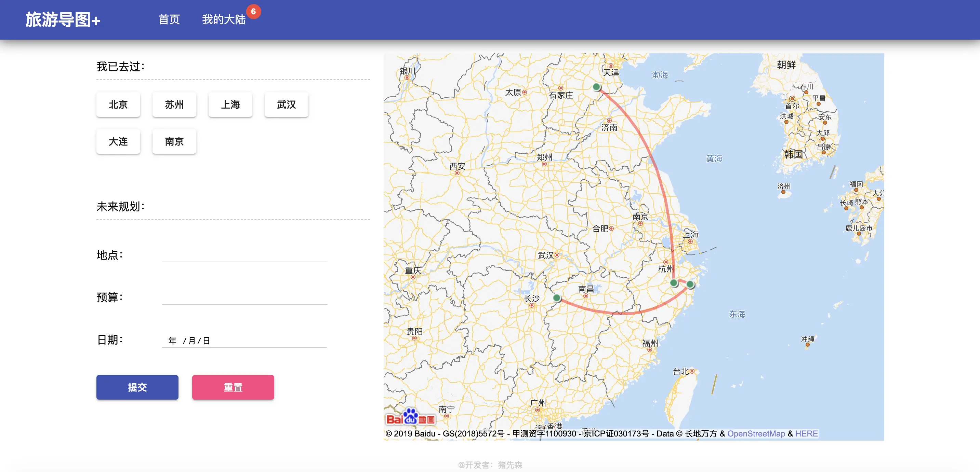
Task: Select the 苏州 visited city chip
Action: coord(174,105)
